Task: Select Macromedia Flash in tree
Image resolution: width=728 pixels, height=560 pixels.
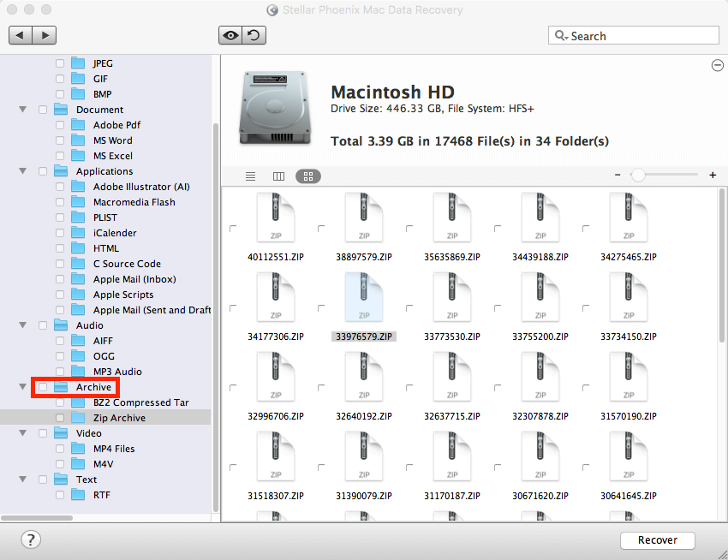Action: (134, 202)
